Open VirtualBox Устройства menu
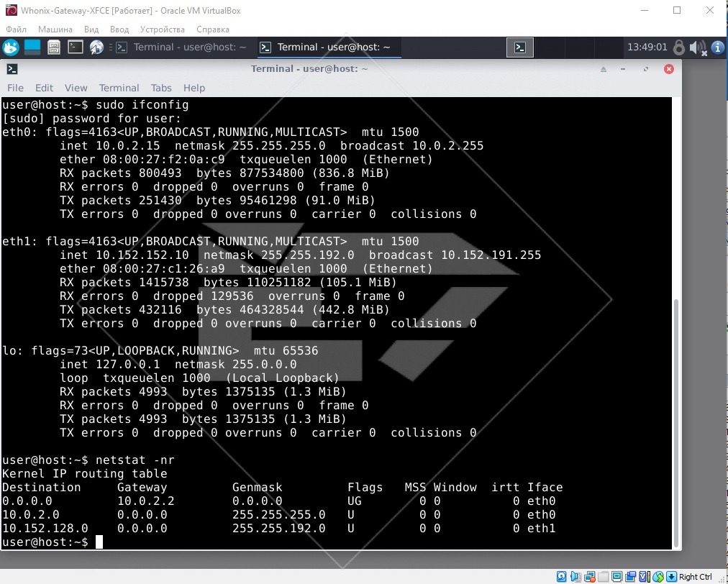Image resolution: width=728 pixels, height=584 pixels. pos(163,29)
